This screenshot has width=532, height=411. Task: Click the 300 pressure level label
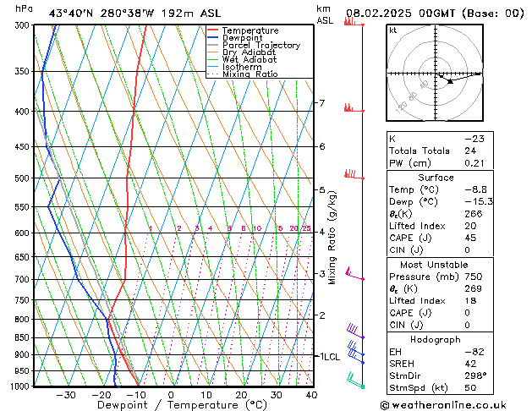(24, 25)
